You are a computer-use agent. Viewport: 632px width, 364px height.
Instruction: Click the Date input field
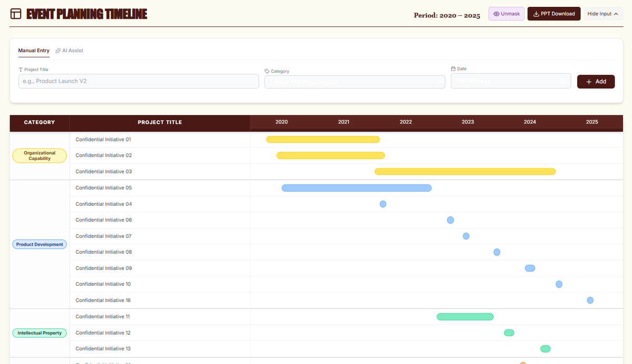coord(511,81)
